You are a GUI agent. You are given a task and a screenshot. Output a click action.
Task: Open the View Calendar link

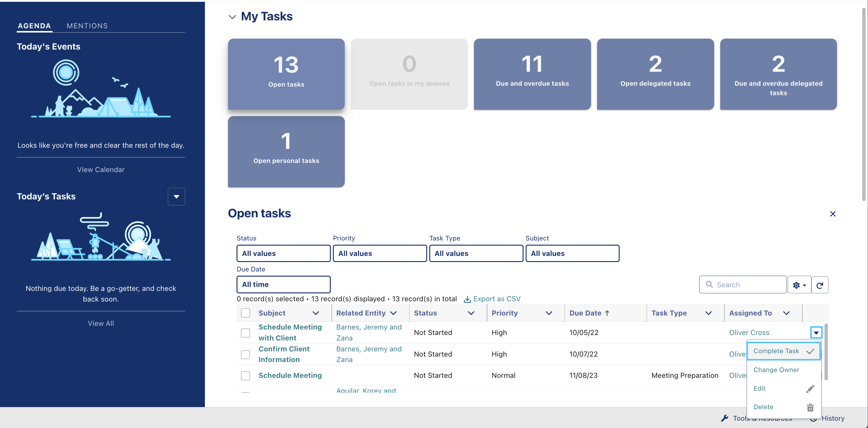click(x=100, y=170)
